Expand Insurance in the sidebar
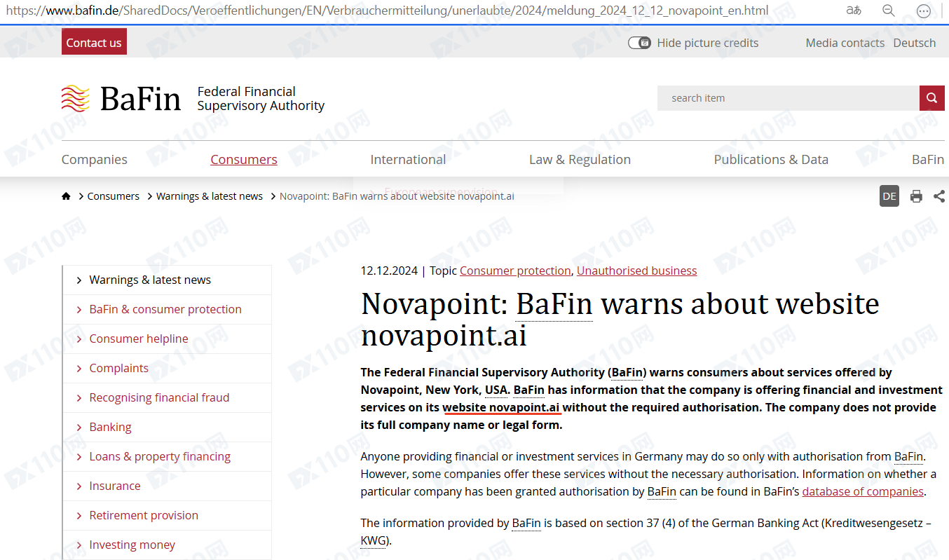The height and width of the screenshot is (560, 949). coord(114,486)
